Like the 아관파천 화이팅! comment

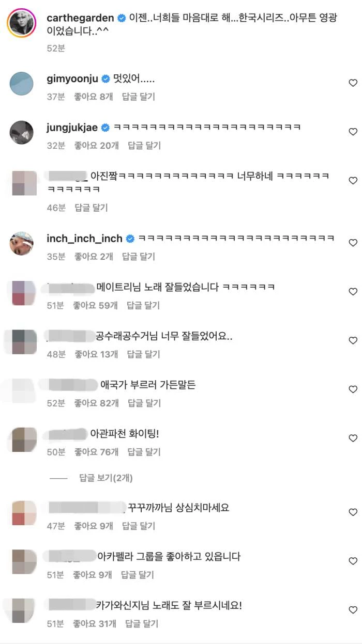(353, 438)
